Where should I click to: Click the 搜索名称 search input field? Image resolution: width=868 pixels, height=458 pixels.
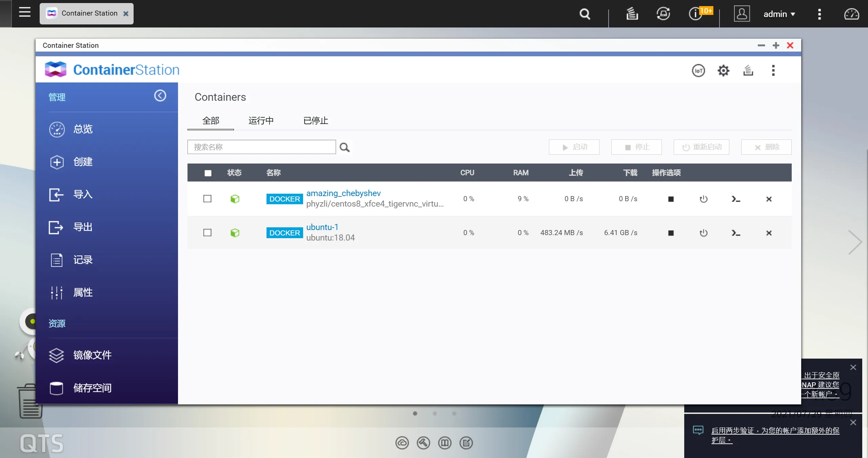coord(261,147)
